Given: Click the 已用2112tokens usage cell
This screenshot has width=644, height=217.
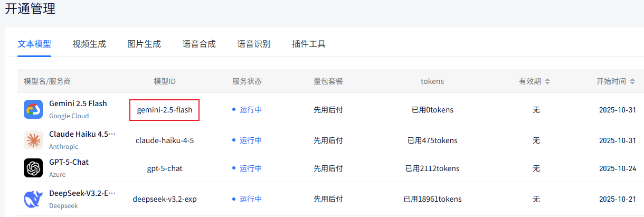Looking at the screenshot, I should tap(432, 168).
